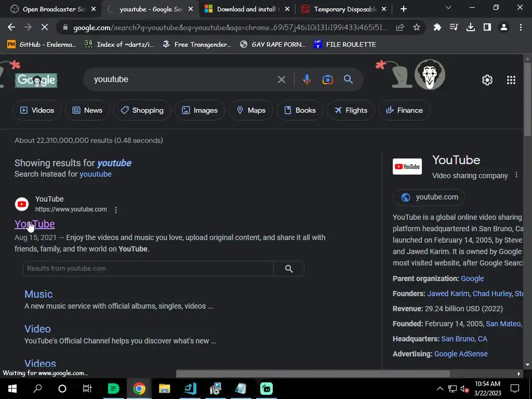
Task: Open the Chrome profile avatar icon
Action: tap(504, 27)
